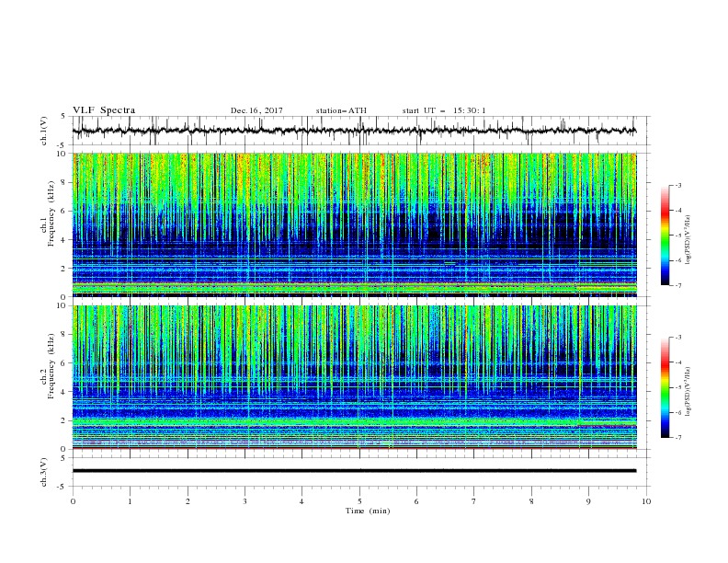This screenshot has width=728, height=563.
Task: Click time axis tick label '10'
Action: pyautogui.click(x=646, y=501)
